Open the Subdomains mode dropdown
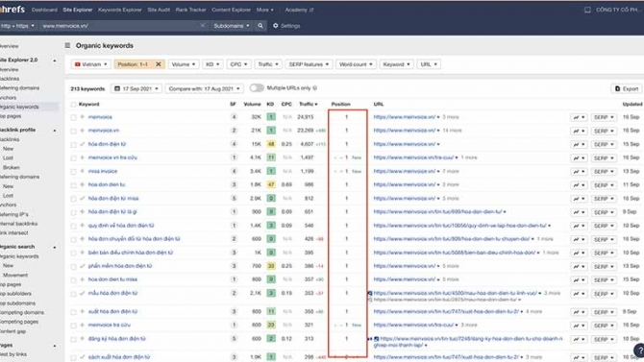644x362 pixels. click(x=232, y=26)
